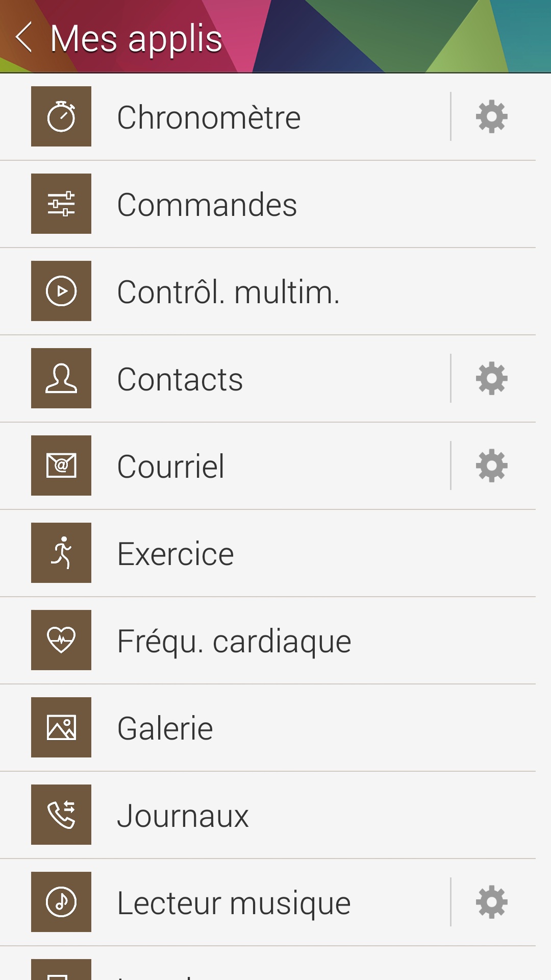Open the Commandes sliders icon
This screenshot has width=551, height=980.
pos(61,204)
